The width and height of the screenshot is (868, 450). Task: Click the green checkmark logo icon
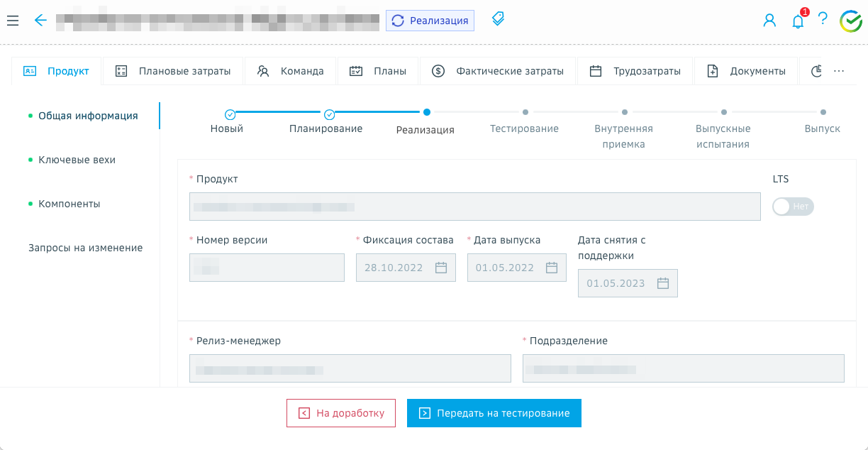pyautogui.click(x=850, y=21)
